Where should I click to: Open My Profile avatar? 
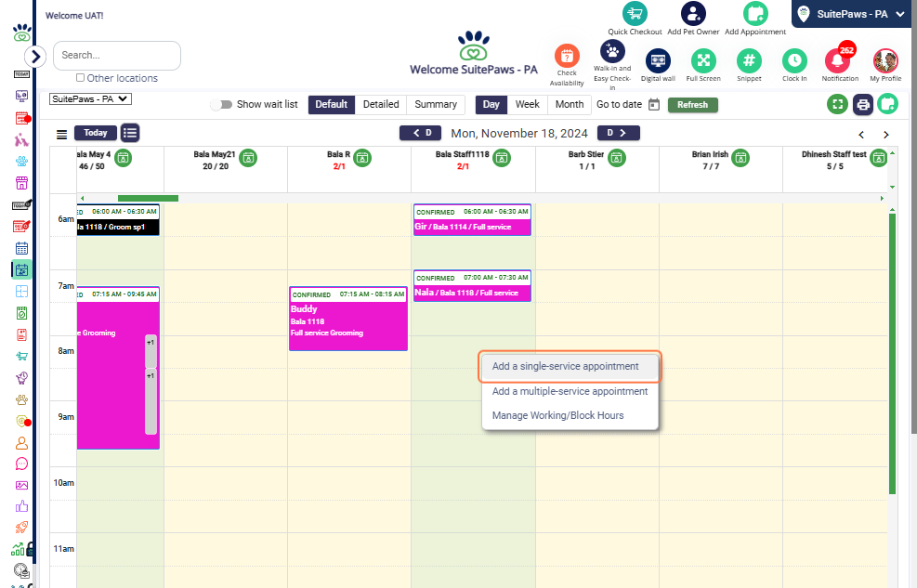[885, 60]
